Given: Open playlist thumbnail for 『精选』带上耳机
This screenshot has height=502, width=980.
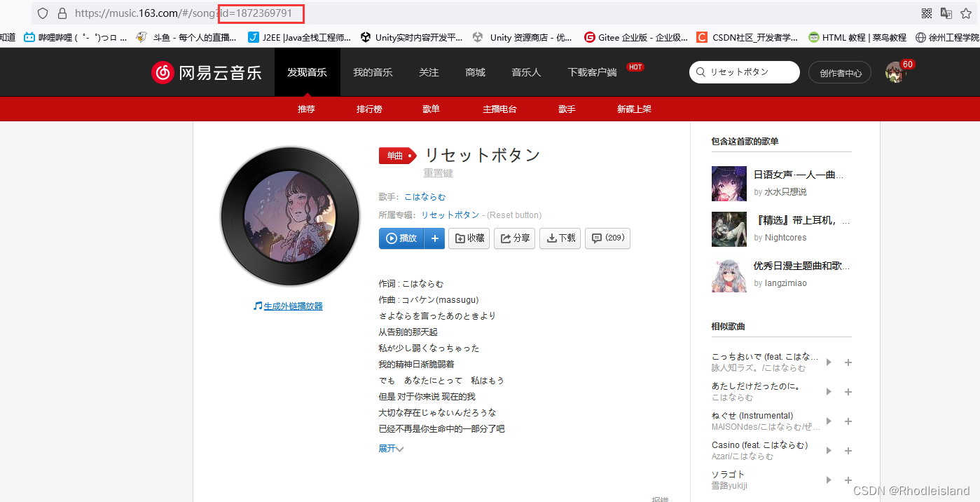Looking at the screenshot, I should [x=729, y=229].
